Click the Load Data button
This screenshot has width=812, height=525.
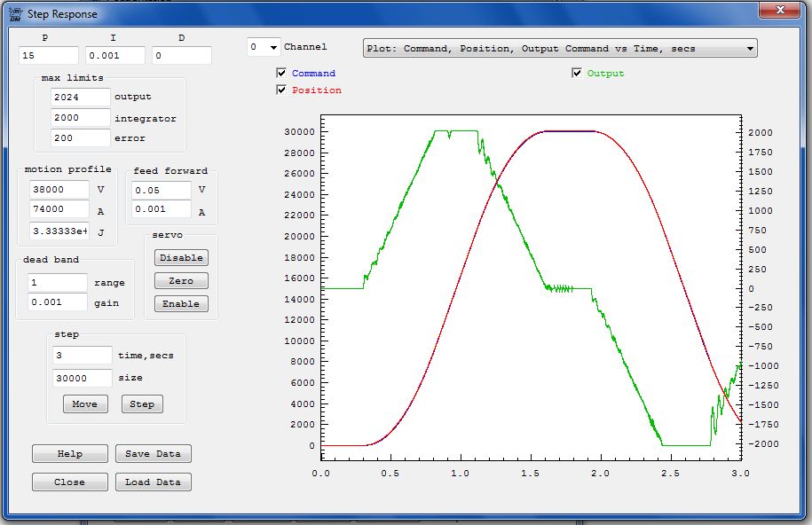153,482
